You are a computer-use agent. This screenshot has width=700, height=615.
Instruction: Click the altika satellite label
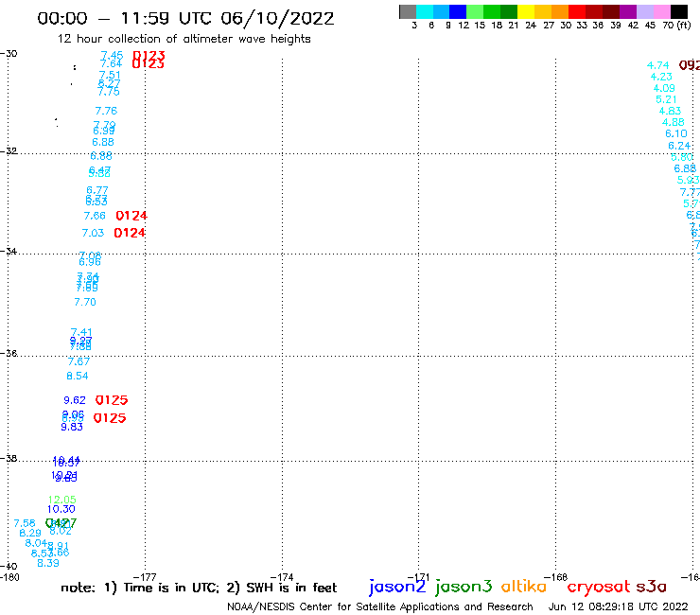(524, 586)
